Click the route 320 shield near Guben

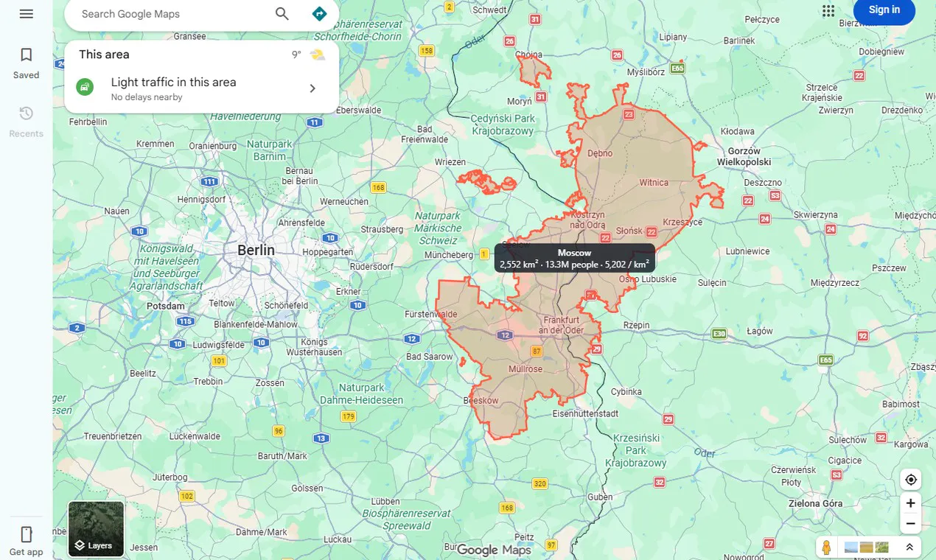[x=540, y=484]
